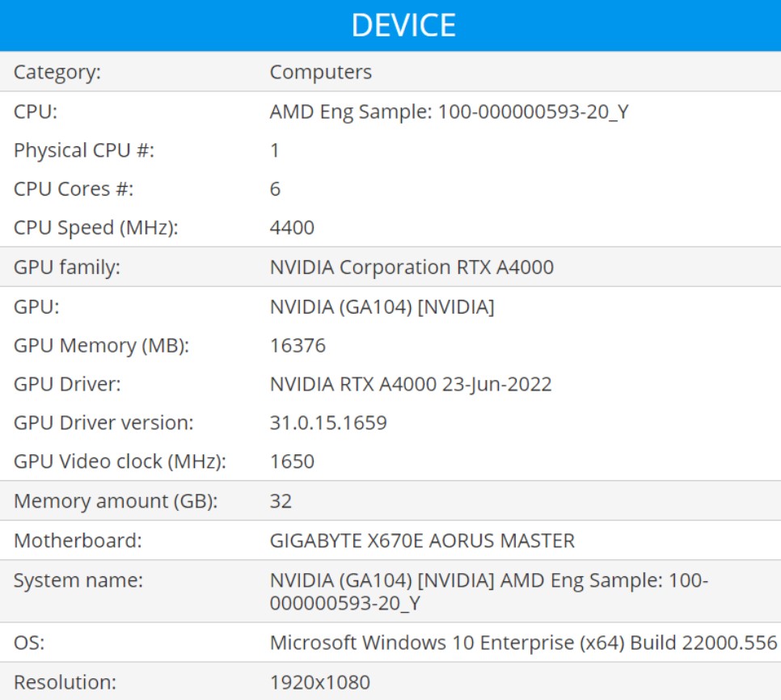Screen dimensions: 781x700
Task: Click the video clock value '1650'
Action: pyautogui.click(x=292, y=462)
